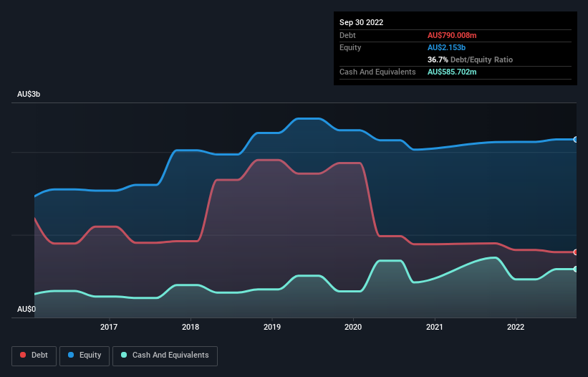Click the AU$585.702m cash value
This screenshot has height=377, width=588.
click(x=452, y=72)
